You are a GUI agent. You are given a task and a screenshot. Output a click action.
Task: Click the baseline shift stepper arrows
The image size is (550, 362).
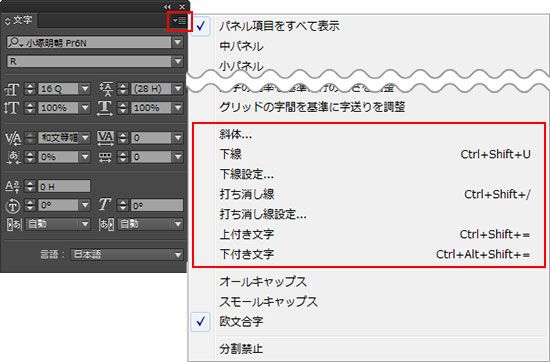(x=30, y=186)
